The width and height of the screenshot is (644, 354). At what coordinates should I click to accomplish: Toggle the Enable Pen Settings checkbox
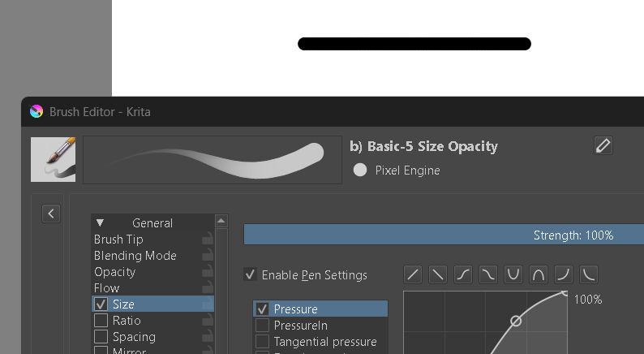click(251, 275)
